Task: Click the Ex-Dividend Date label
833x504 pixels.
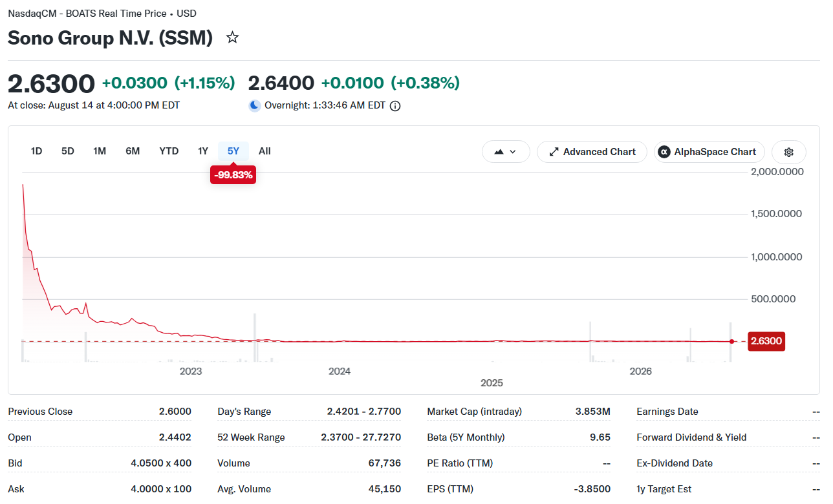Action: pos(675,463)
